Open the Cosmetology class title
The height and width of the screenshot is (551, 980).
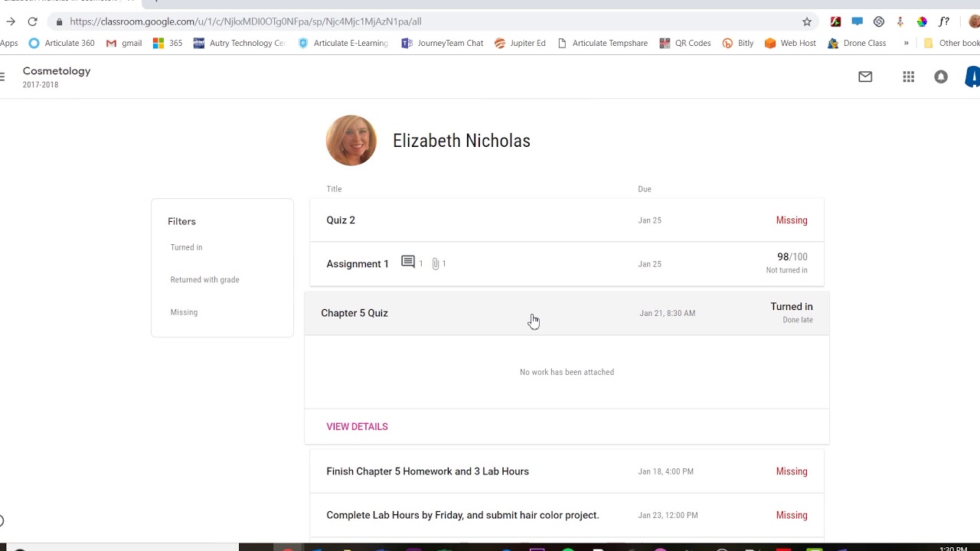(x=57, y=71)
